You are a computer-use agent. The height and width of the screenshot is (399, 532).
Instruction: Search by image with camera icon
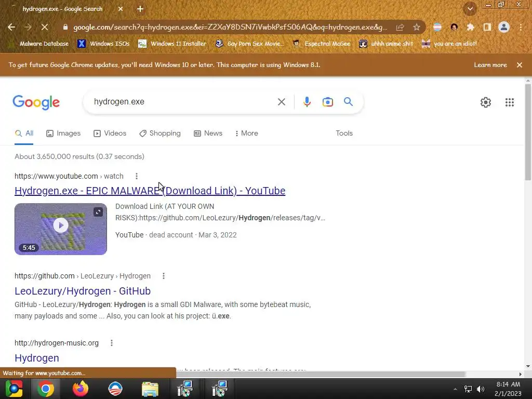click(327, 102)
